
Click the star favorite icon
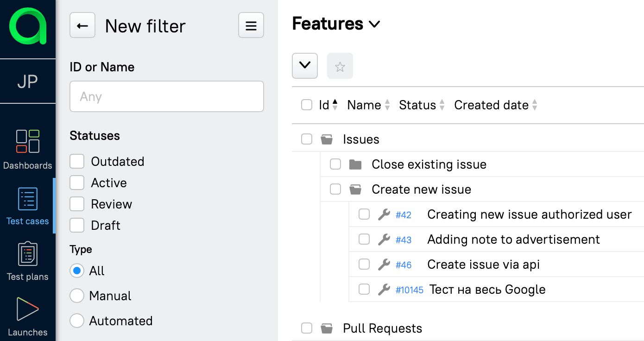pyautogui.click(x=340, y=66)
